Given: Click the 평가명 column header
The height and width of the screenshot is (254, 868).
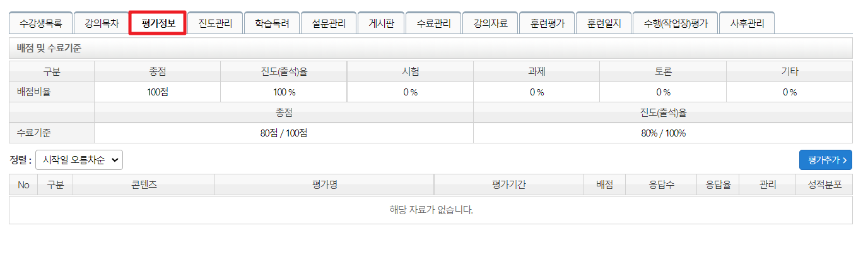Looking at the screenshot, I should click(324, 185).
